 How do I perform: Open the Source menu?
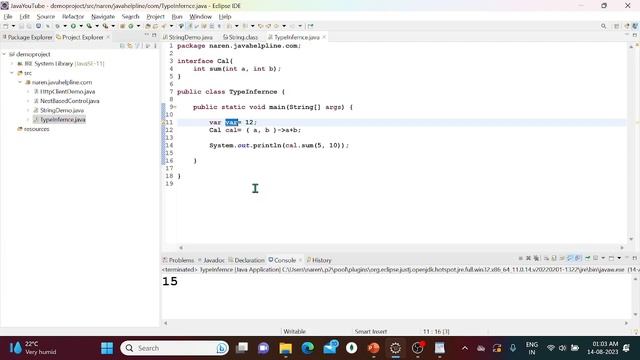point(45,17)
